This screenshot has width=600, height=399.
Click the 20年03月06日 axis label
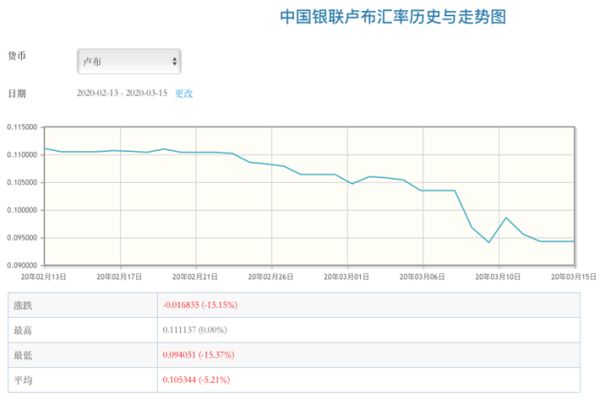pos(422,277)
